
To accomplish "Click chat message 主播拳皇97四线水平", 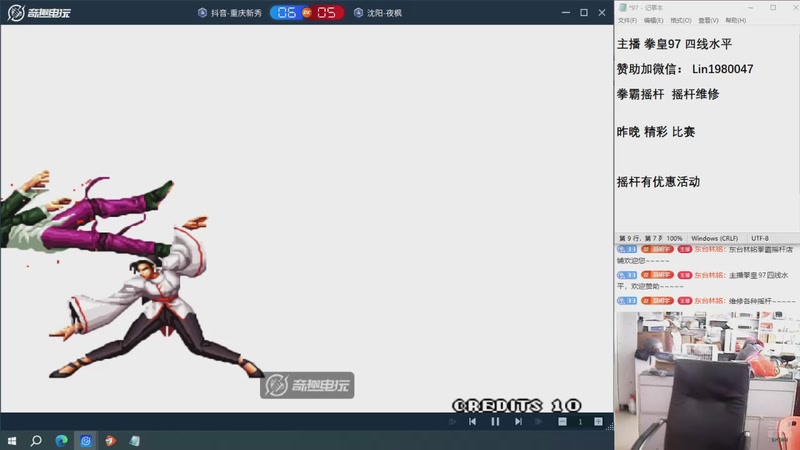I will (704, 281).
